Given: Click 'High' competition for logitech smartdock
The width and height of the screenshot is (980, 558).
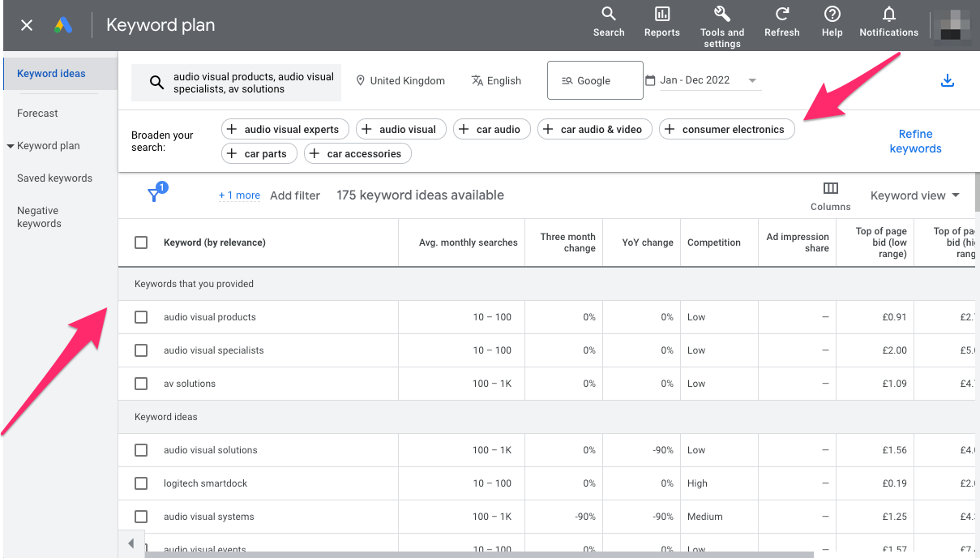Looking at the screenshot, I should coord(697,483).
